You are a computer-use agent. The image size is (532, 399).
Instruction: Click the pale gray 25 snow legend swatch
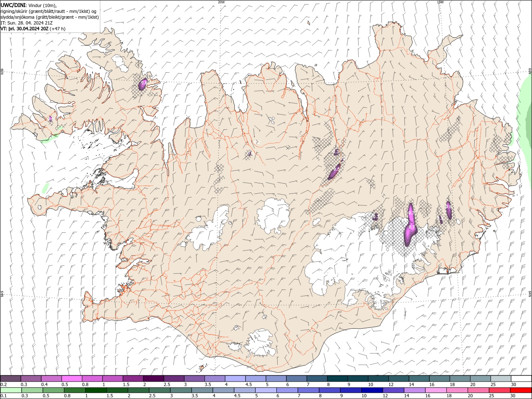tap(500, 378)
